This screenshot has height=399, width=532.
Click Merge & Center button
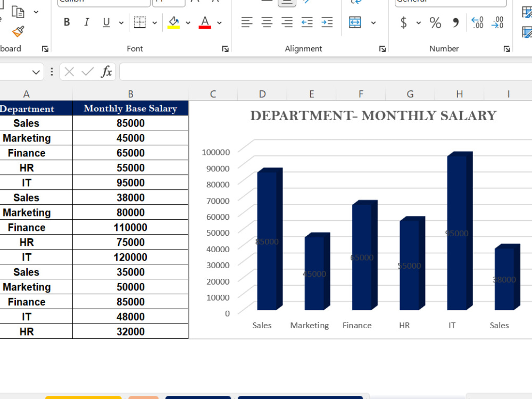[355, 22]
